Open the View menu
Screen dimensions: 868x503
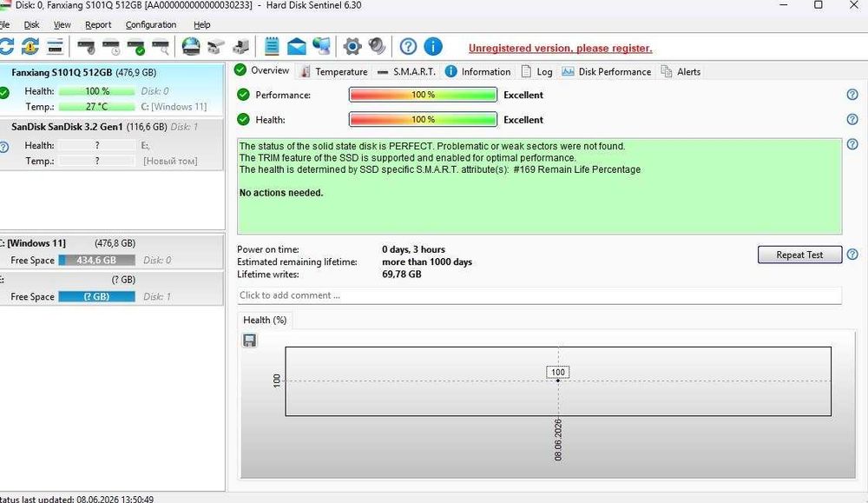62,25
